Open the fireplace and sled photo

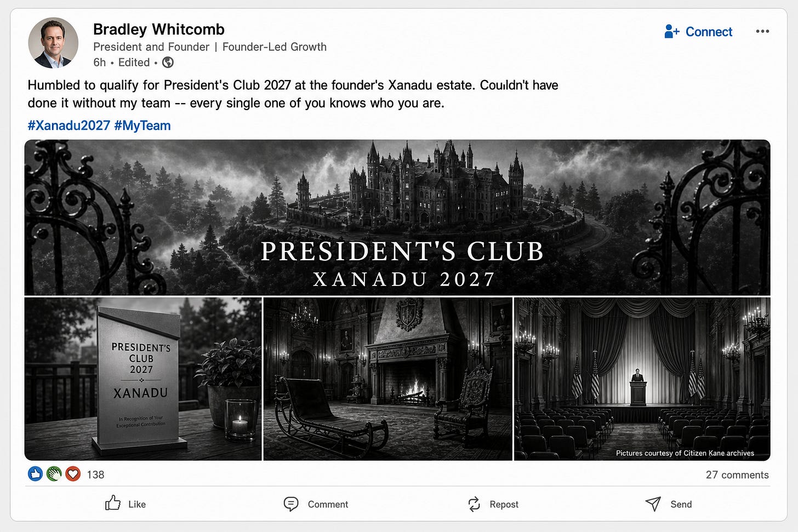point(388,379)
